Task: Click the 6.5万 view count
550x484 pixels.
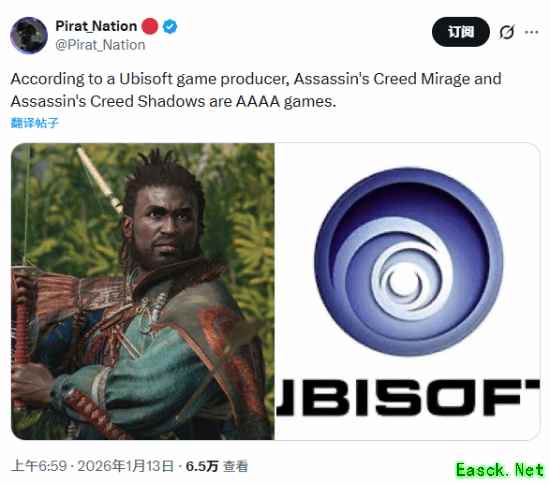Action: [x=202, y=466]
